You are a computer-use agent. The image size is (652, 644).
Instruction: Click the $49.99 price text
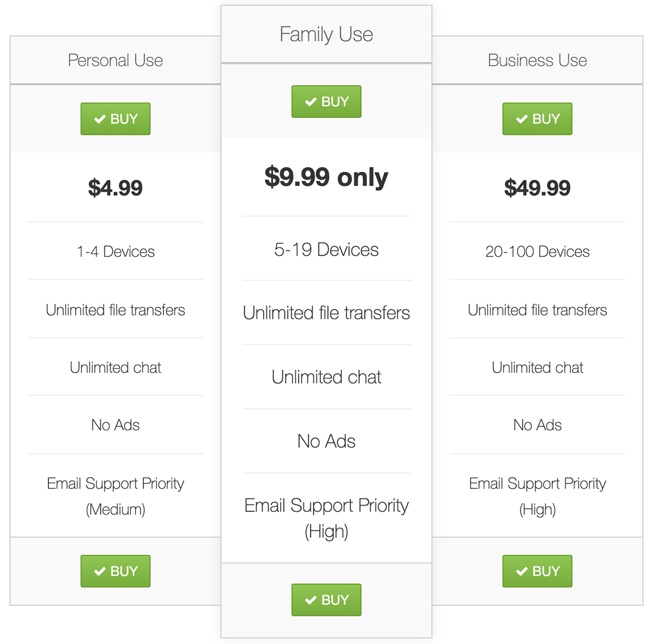click(537, 188)
